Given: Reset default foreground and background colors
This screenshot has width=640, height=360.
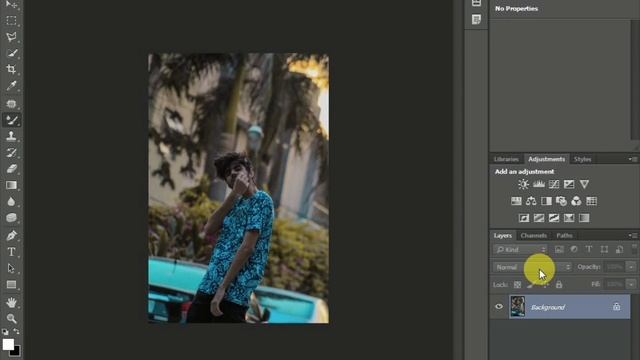Looking at the screenshot, I should click(x=5, y=332).
